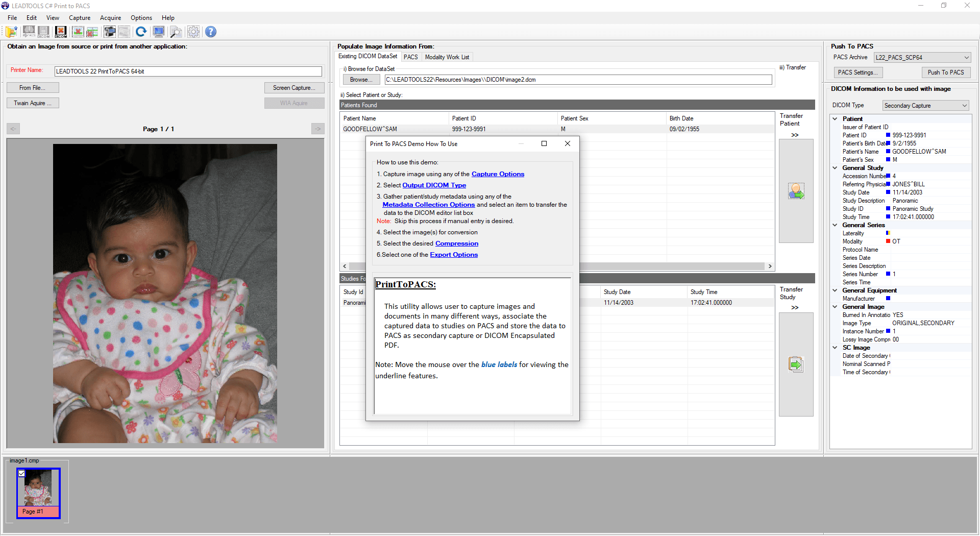Open the Output DICOM Type link in the dialog
This screenshot has height=536, width=980.
tap(434, 185)
